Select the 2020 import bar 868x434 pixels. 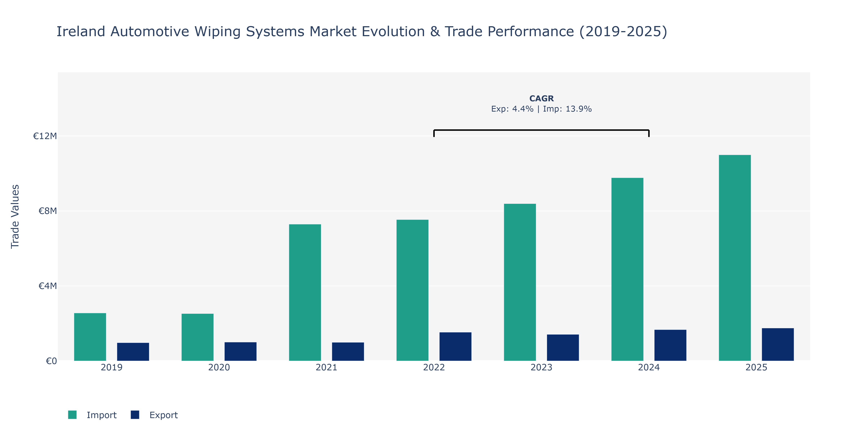point(197,337)
